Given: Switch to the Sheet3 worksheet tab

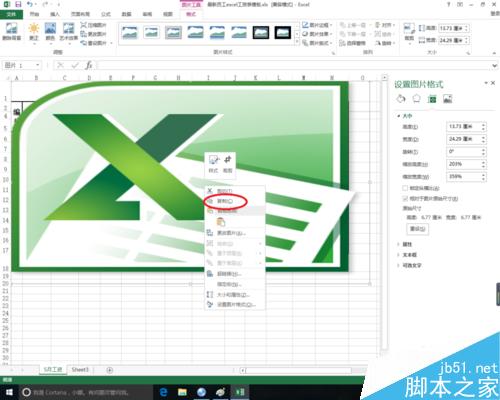Looking at the screenshot, I should click(80, 370).
